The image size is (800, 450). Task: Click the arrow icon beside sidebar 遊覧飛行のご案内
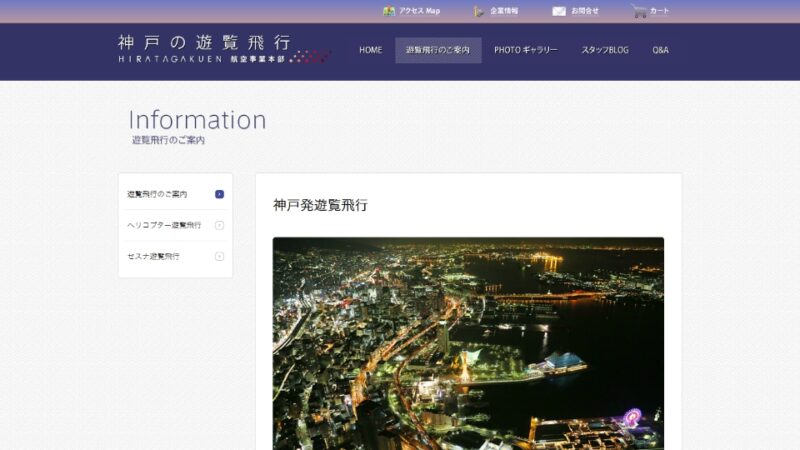pyautogui.click(x=219, y=194)
